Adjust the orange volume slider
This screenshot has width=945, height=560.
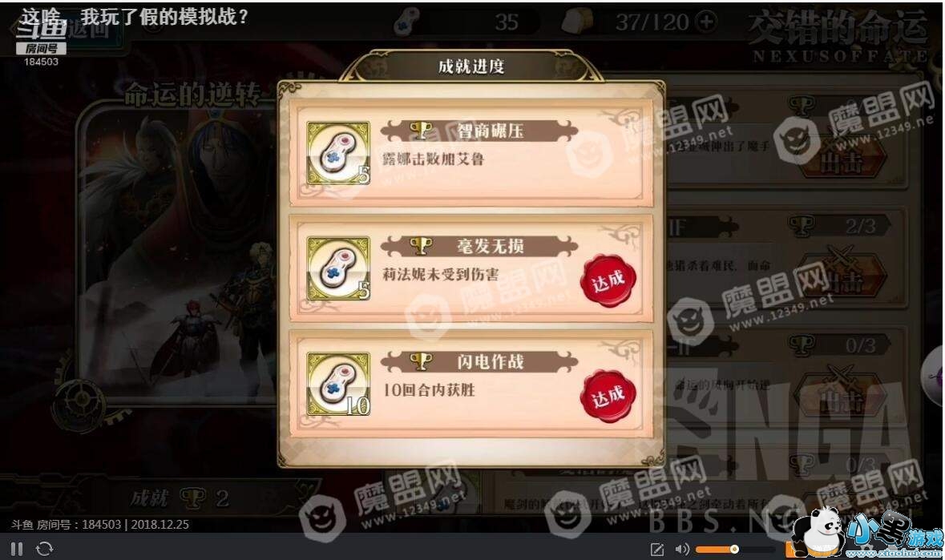click(x=717, y=549)
